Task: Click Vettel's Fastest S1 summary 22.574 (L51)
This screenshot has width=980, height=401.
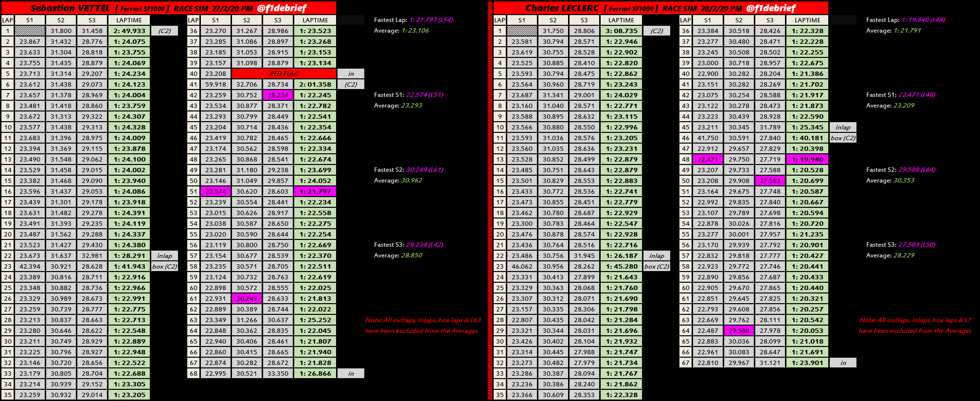Action: click(425, 95)
